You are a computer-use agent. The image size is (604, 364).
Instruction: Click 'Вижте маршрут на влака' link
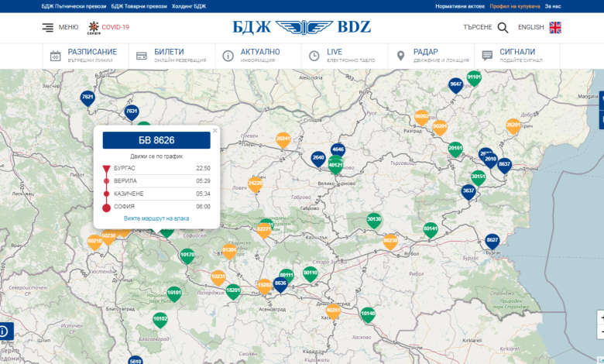(x=156, y=218)
